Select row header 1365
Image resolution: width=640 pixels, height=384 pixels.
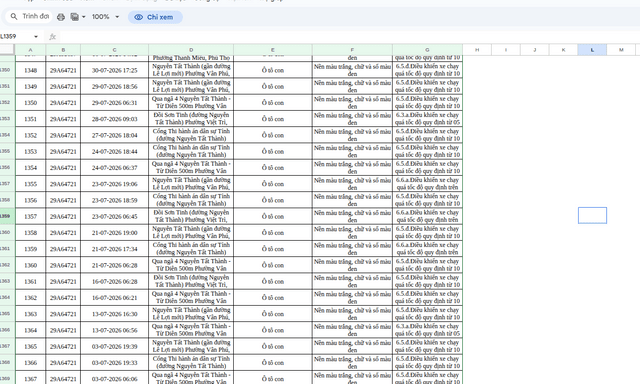point(7,313)
